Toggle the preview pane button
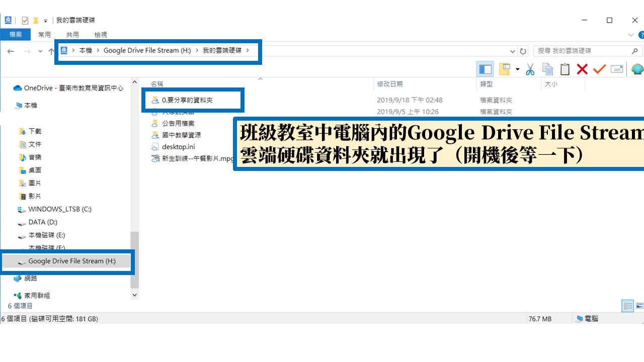This screenshot has width=644, height=362. click(x=486, y=69)
